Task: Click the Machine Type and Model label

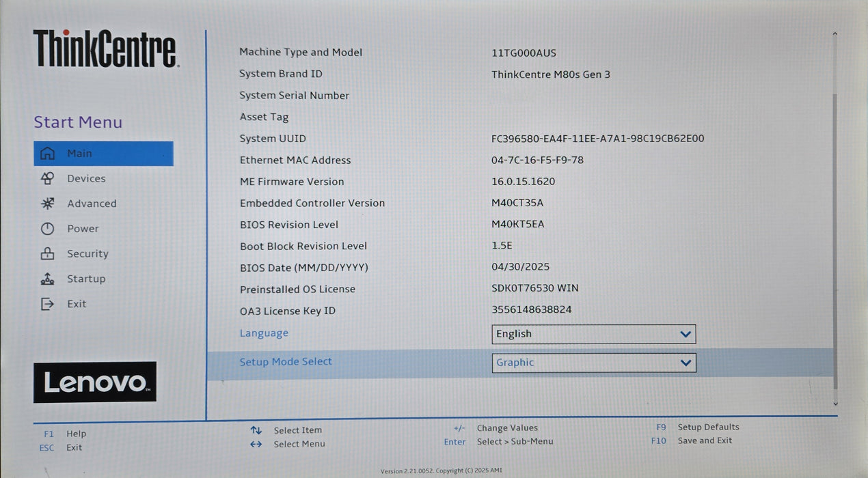Action: tap(301, 53)
